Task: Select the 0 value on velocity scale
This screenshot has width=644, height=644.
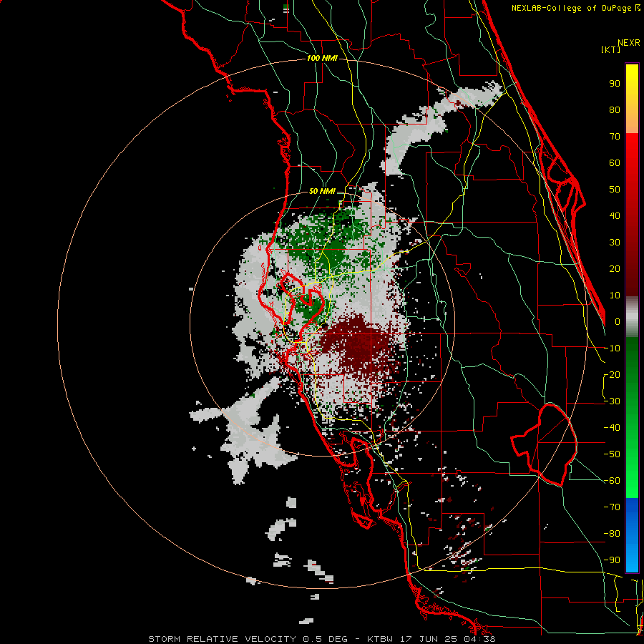Action: coord(618,321)
